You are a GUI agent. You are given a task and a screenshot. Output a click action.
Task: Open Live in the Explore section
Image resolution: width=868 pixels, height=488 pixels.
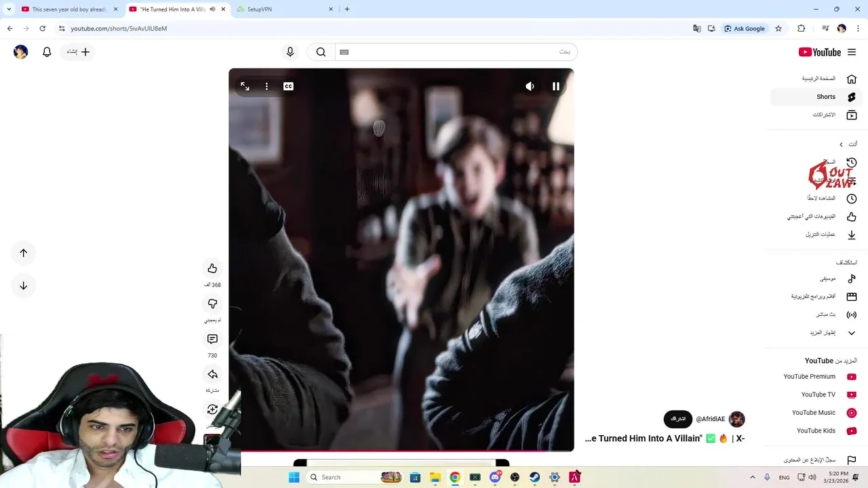coord(816,315)
